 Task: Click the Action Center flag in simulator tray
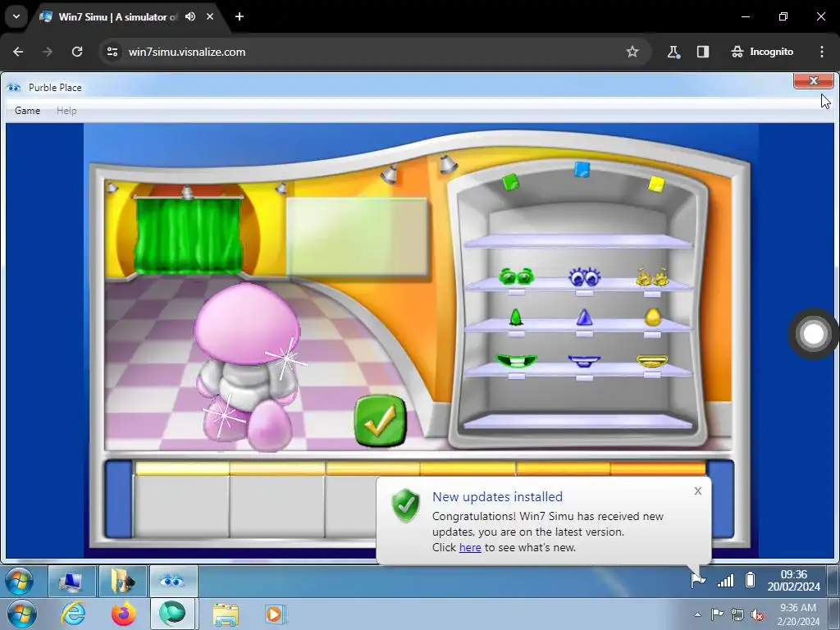click(698, 580)
